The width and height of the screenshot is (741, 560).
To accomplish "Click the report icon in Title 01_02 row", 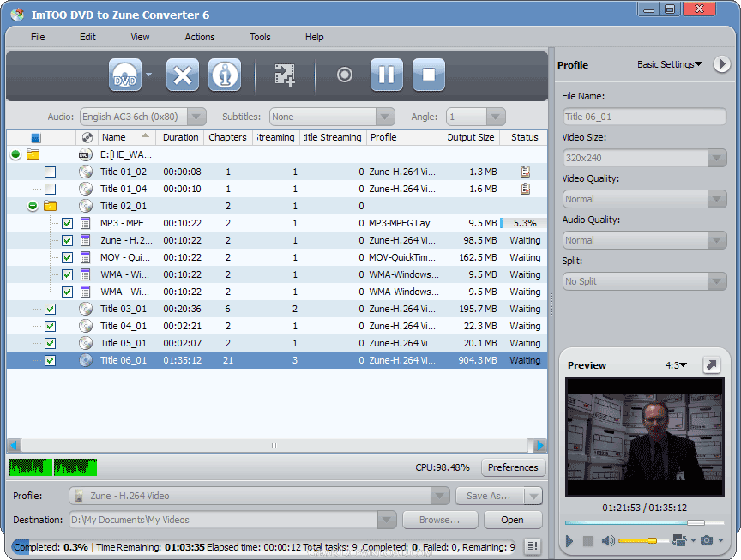I will coord(525,172).
